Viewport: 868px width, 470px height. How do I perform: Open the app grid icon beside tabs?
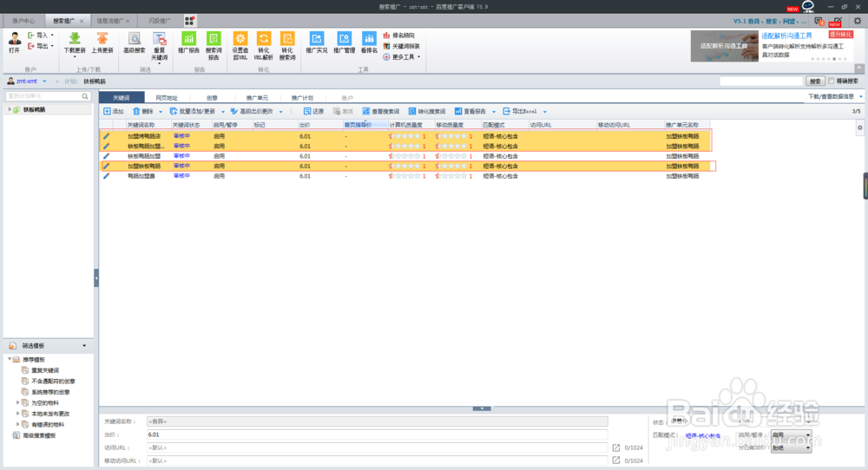(189, 21)
